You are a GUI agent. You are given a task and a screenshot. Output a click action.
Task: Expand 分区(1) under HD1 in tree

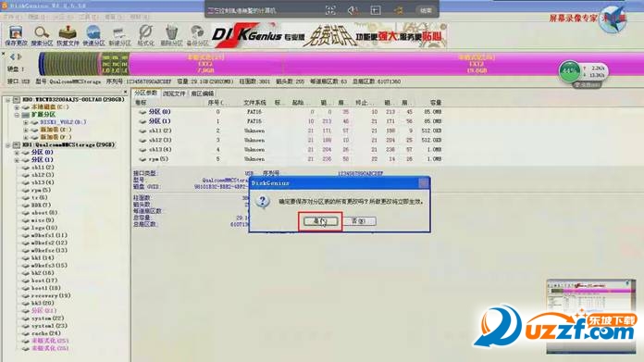tap(17, 160)
